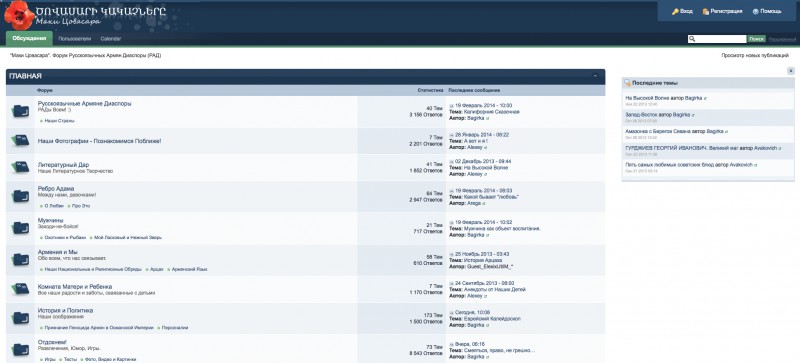The height and width of the screenshot is (363, 800).
Task: Open the Регистрация link
Action: pyautogui.click(x=727, y=11)
